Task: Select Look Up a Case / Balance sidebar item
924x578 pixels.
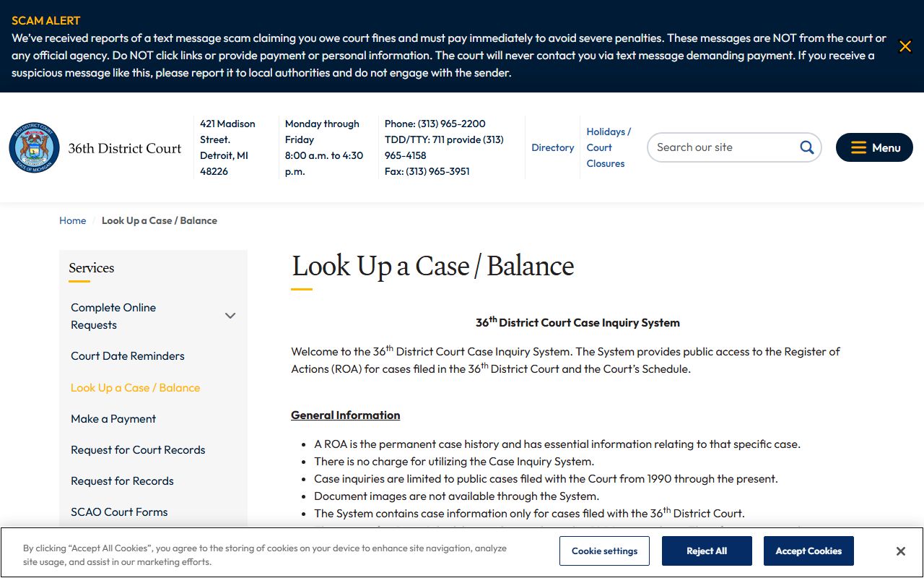Action: [x=135, y=388]
